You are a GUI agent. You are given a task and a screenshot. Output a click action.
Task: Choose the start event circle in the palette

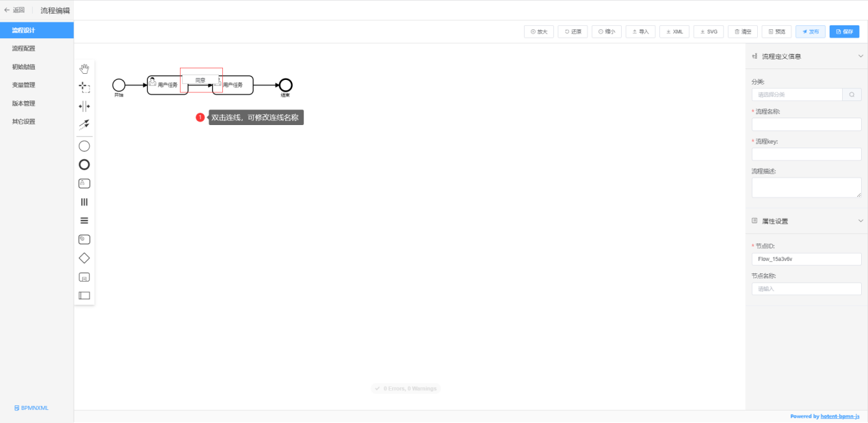tap(84, 146)
